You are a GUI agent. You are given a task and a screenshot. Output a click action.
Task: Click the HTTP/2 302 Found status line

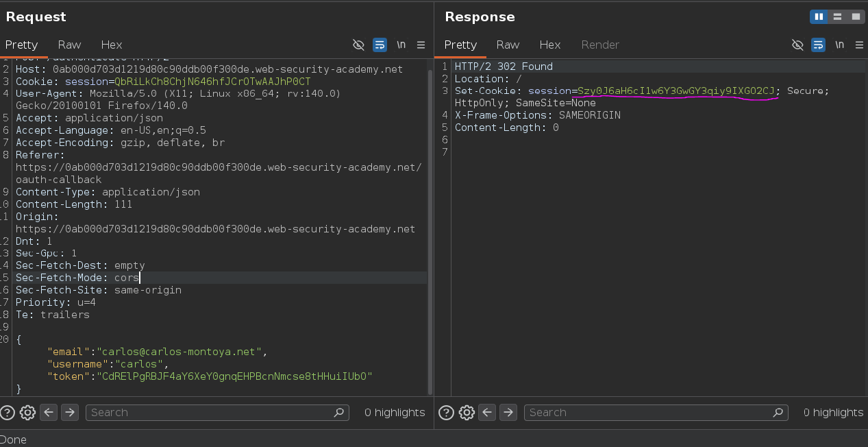[504, 67]
